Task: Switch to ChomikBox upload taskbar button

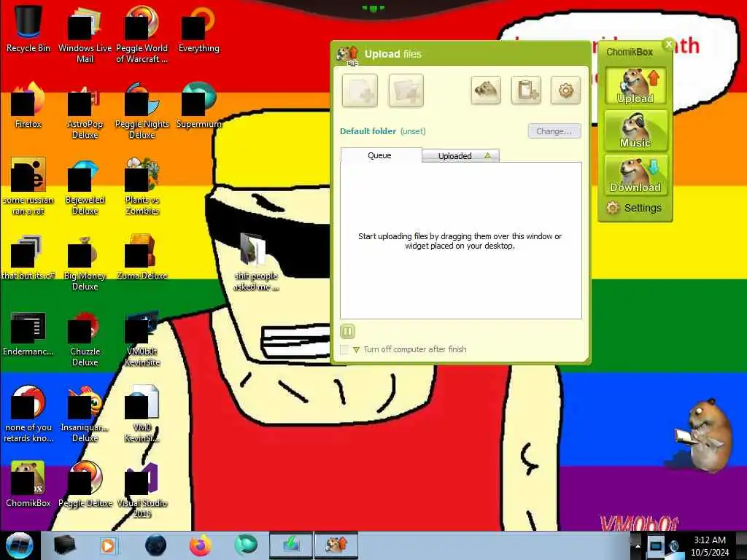Action: (x=336, y=545)
